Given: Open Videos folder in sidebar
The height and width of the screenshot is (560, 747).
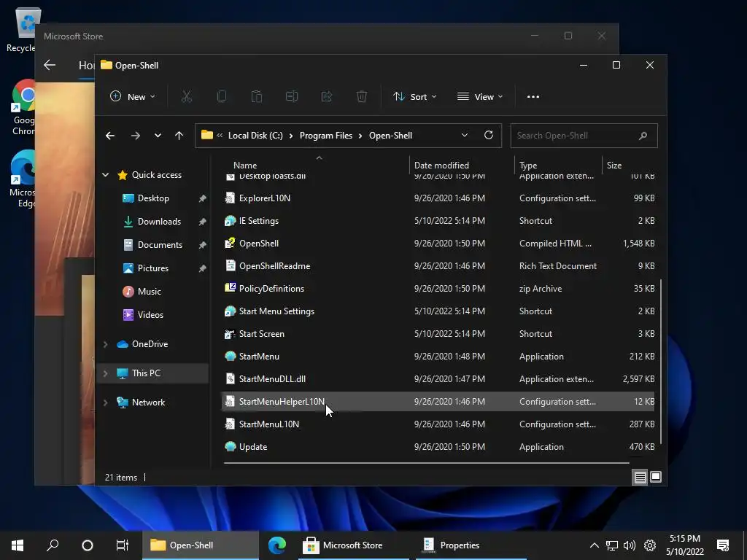Looking at the screenshot, I should point(150,315).
